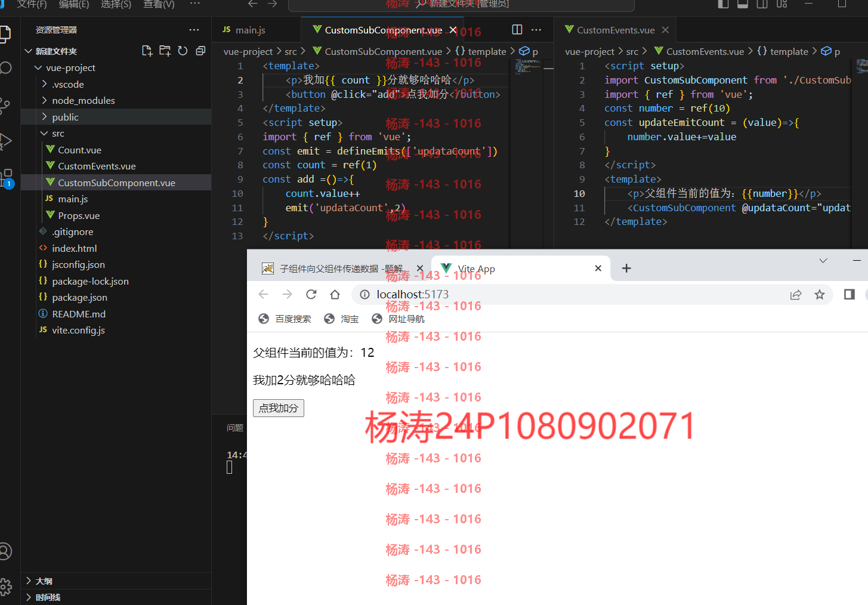Toggle the secondary sidebar layout

762,4
